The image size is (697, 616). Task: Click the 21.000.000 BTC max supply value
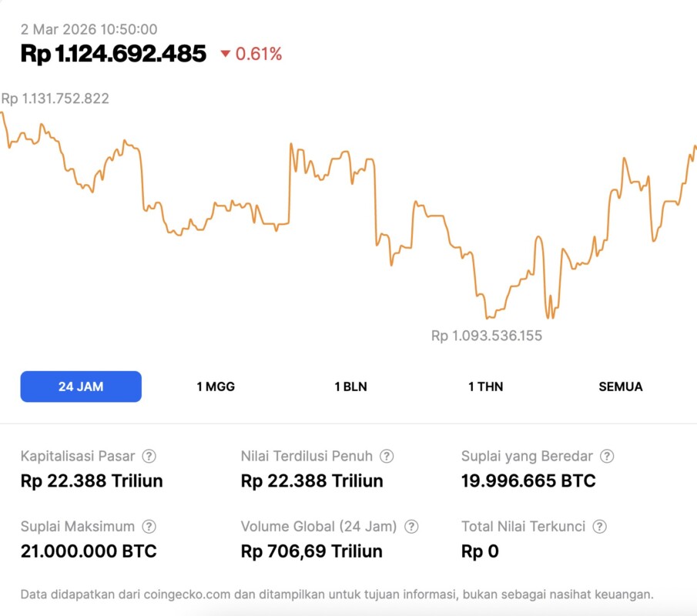[x=89, y=551]
